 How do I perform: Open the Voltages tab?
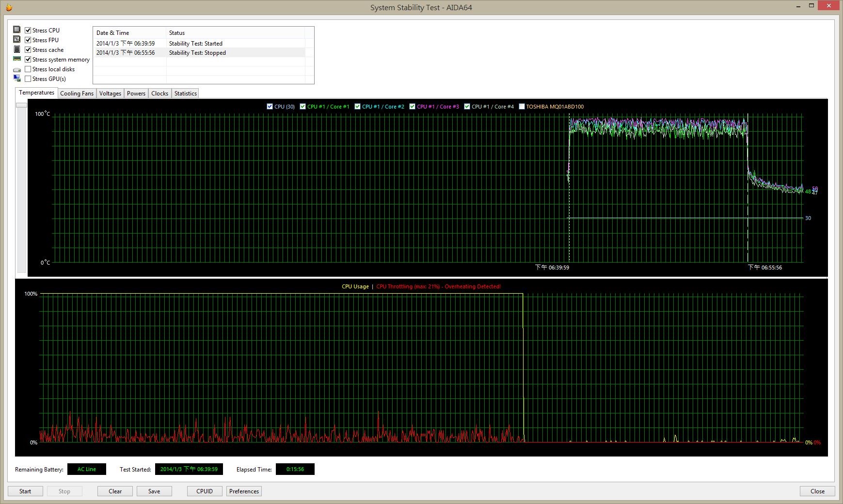click(110, 93)
